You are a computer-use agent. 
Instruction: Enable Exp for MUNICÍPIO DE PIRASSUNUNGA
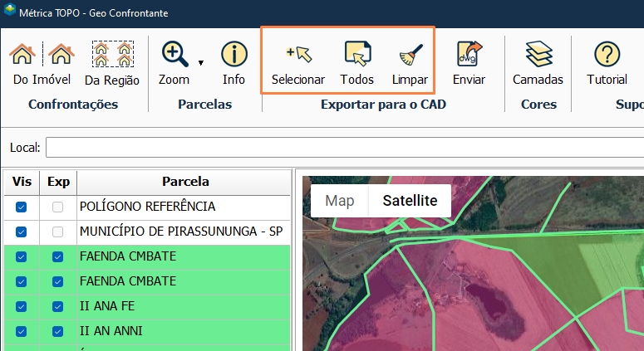pos(57,232)
